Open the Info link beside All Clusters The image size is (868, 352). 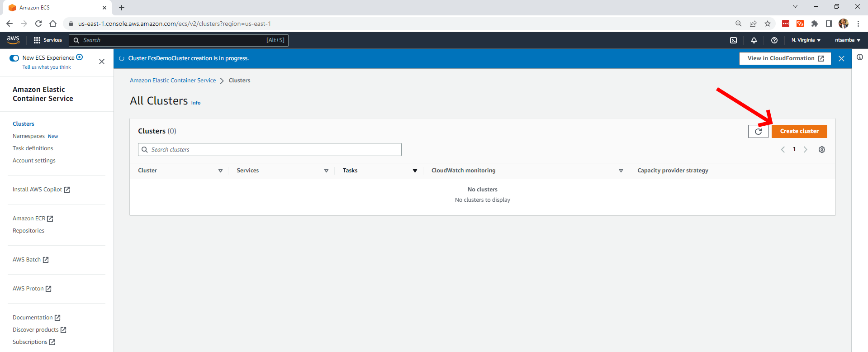point(196,103)
